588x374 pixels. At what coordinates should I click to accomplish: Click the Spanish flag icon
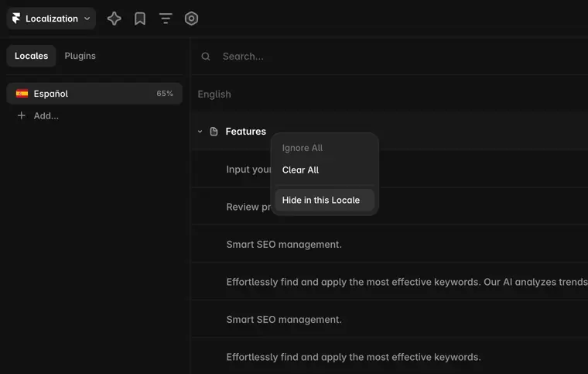tap(22, 94)
